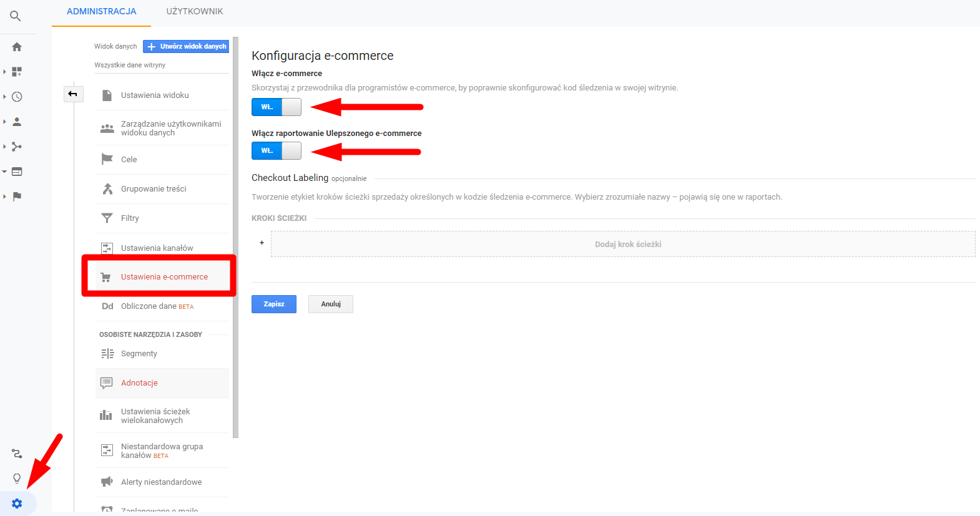The width and height of the screenshot is (980, 516).
Task: Click the icon beside Ustawienia kanałów
Action: click(x=107, y=248)
